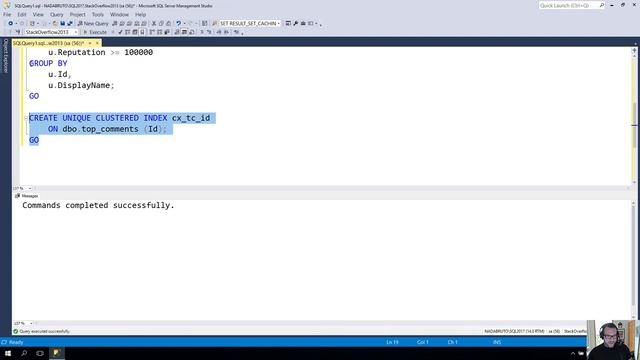Screen dimensions: 640x360
Task: Open the Tools menu
Action: click(x=98, y=14)
